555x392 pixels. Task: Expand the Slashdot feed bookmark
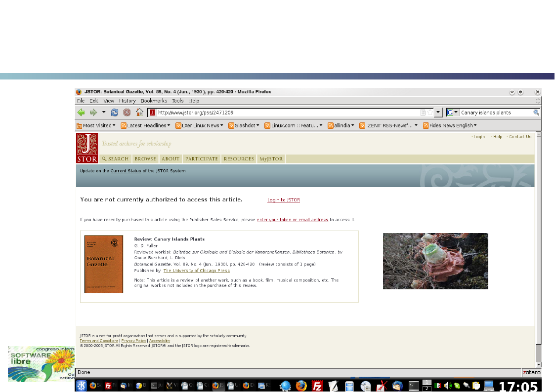tap(244, 125)
